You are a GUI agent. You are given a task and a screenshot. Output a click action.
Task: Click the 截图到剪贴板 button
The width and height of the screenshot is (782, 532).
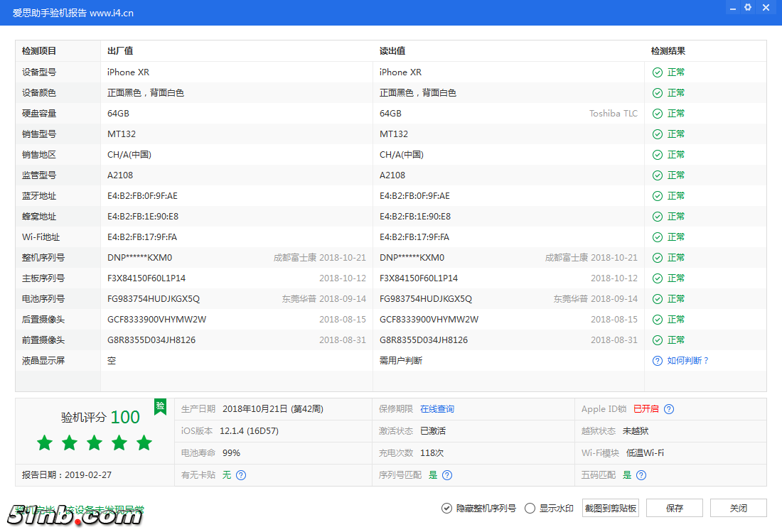610,508
